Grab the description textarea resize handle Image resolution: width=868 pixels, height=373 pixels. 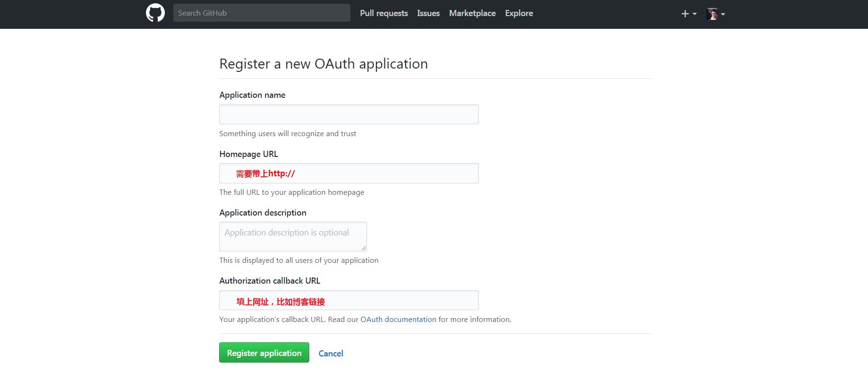[x=363, y=248]
